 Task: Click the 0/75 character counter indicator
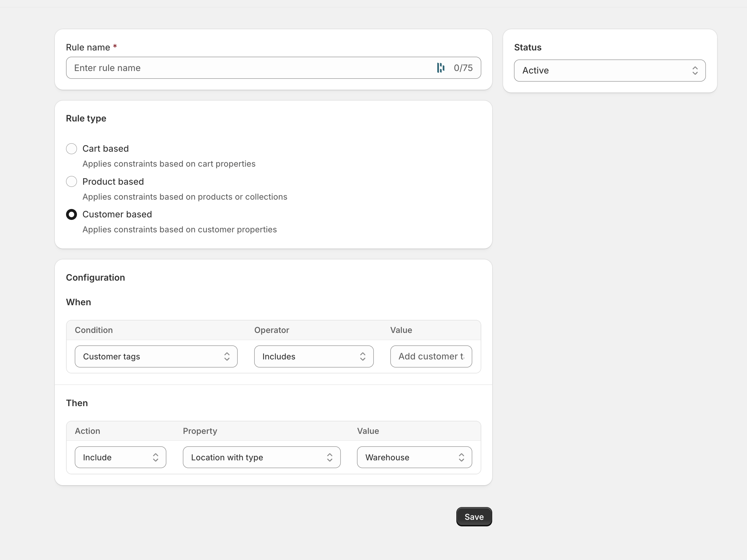[463, 68]
